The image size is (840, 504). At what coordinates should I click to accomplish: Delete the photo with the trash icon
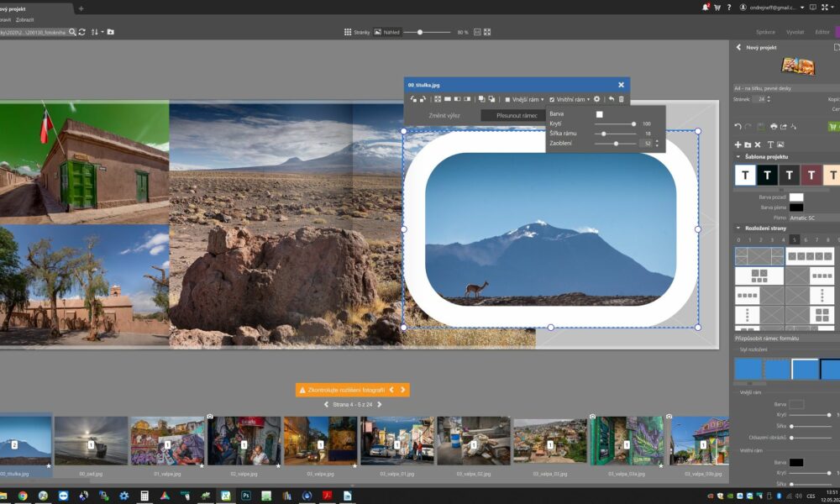point(622,99)
